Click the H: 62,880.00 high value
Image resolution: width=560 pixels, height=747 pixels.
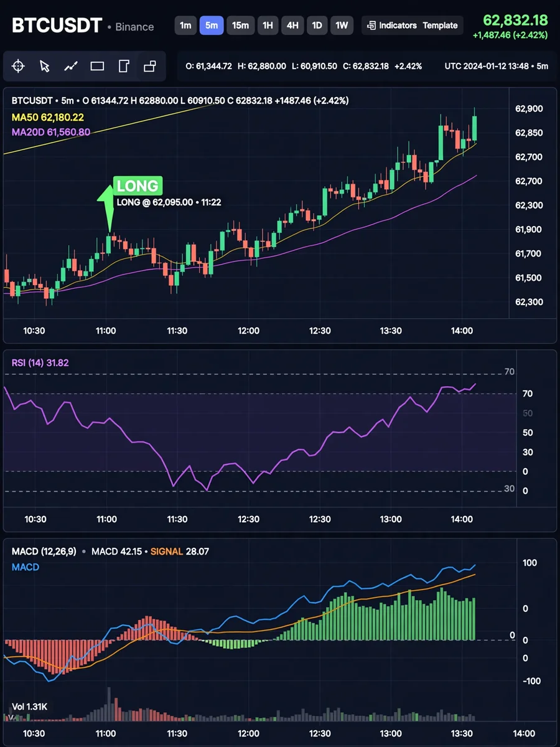[263, 66]
